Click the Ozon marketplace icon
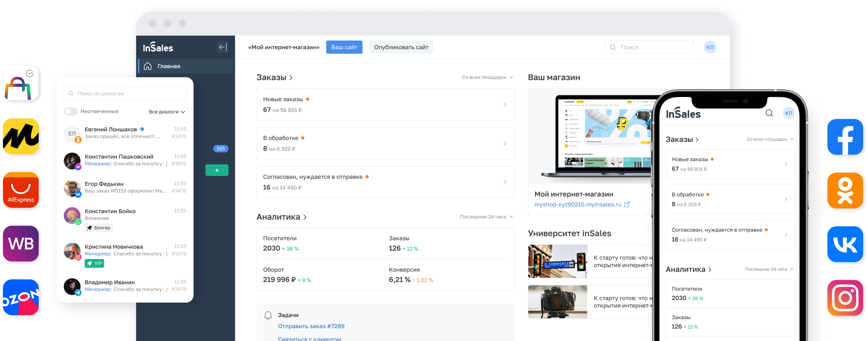The width and height of the screenshot is (868, 341). tap(21, 297)
